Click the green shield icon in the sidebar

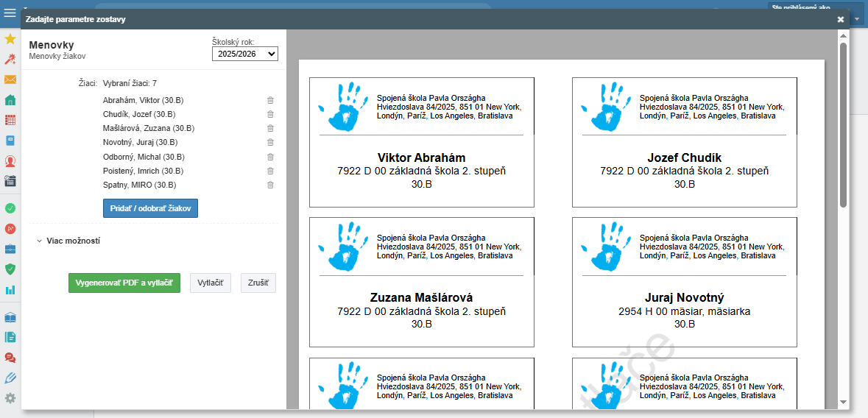click(x=10, y=269)
